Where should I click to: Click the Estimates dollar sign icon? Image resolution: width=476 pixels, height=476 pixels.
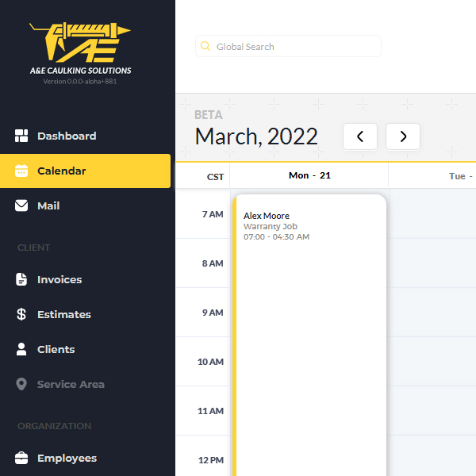[21, 314]
